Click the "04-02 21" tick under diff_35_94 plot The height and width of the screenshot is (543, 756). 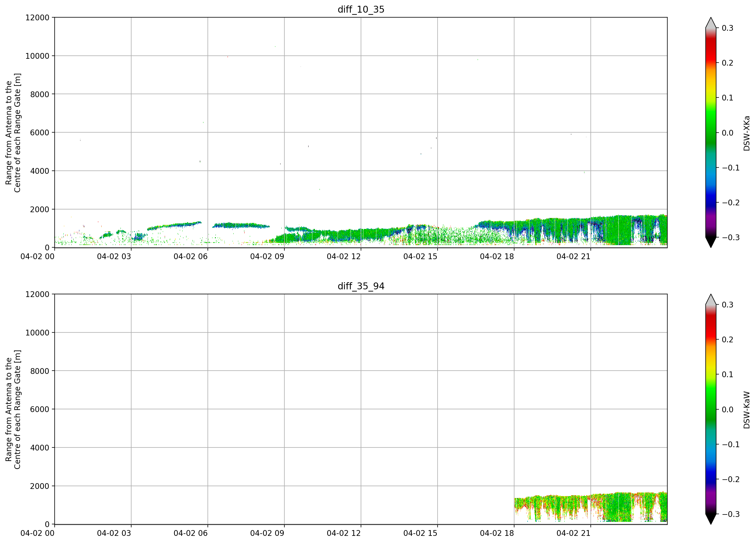point(573,533)
